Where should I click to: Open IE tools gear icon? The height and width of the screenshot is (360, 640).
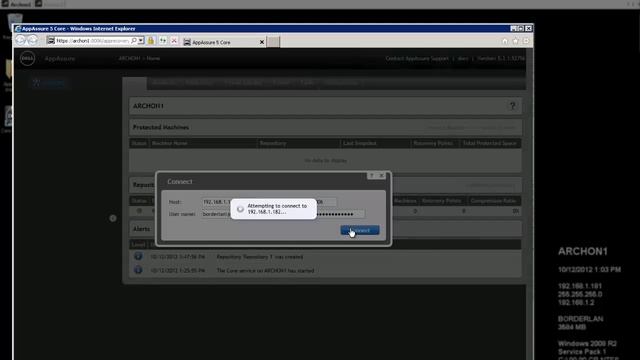(526, 41)
